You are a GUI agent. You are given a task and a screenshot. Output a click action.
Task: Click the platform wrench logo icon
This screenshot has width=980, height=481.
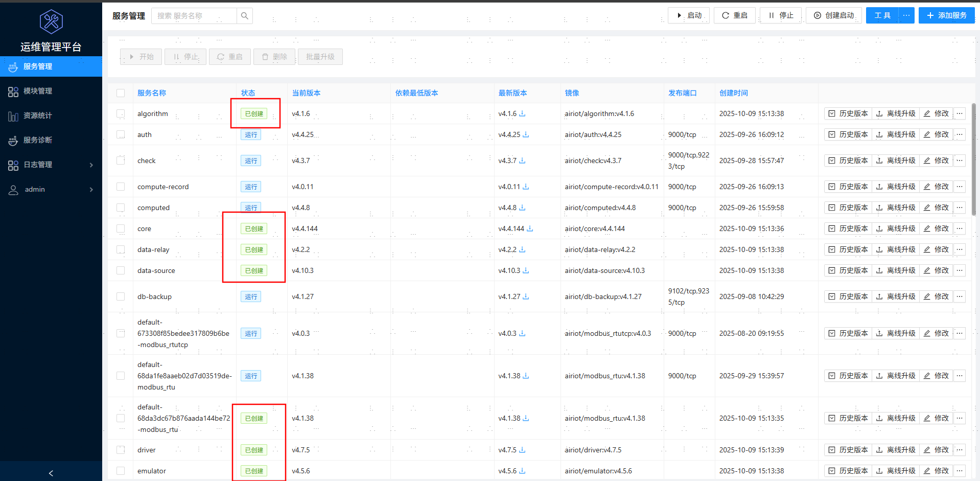pos(51,21)
